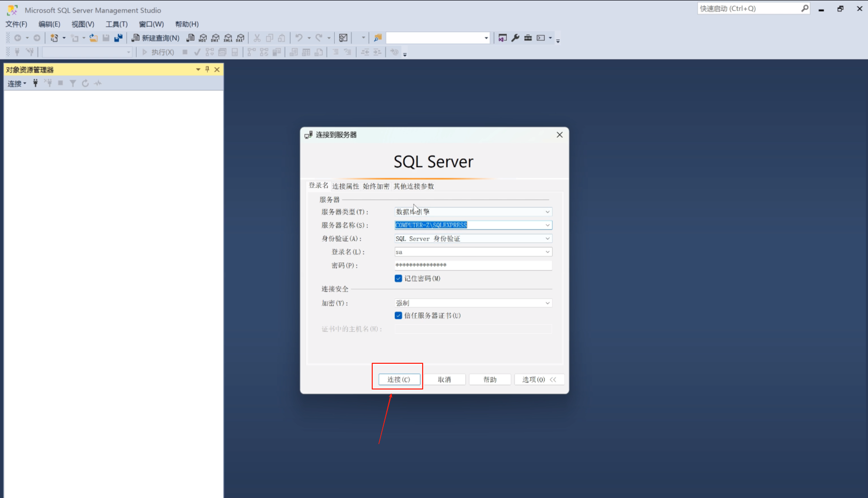Image resolution: width=868 pixels, height=498 pixels.
Task: Click the Options (选项) button
Action: (x=539, y=379)
